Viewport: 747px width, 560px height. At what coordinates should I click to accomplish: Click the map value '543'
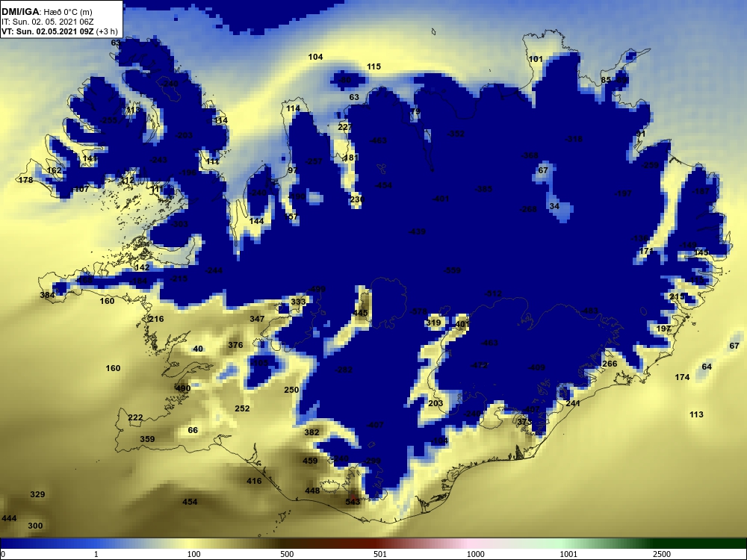click(x=353, y=502)
